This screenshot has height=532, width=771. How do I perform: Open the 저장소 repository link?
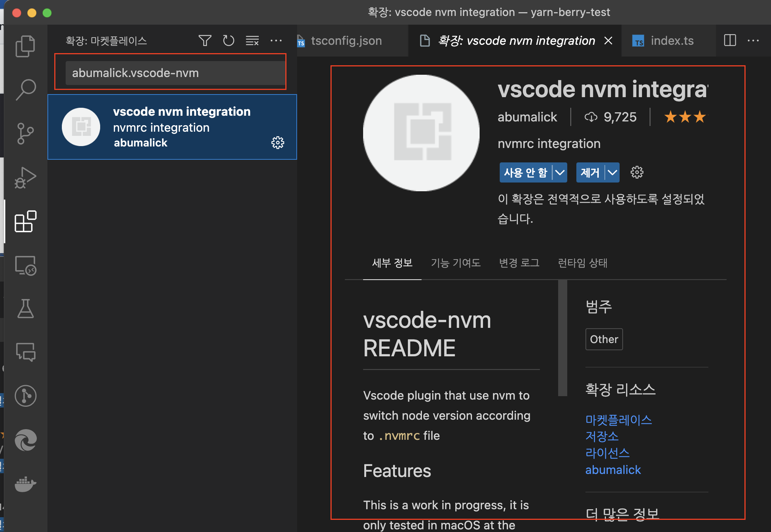click(602, 436)
